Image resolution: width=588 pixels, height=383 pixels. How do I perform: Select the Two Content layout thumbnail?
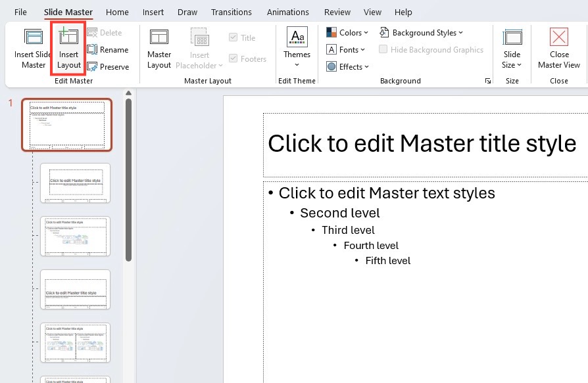(x=76, y=342)
